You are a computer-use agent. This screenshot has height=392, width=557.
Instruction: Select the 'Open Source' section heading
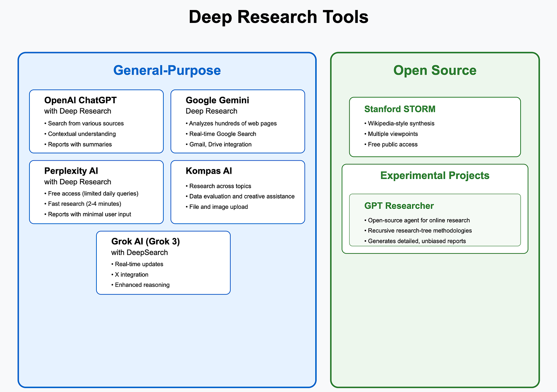pyautogui.click(x=435, y=70)
